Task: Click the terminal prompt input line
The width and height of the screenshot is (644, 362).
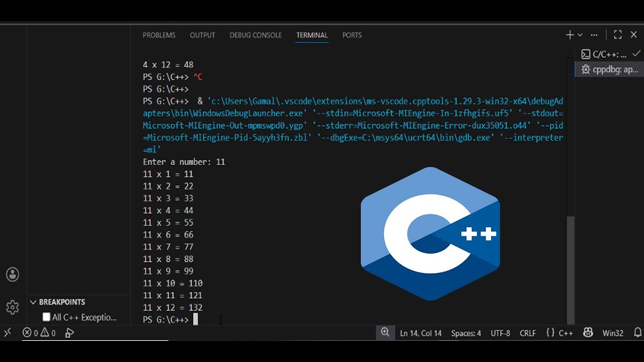Action: [x=171, y=319]
